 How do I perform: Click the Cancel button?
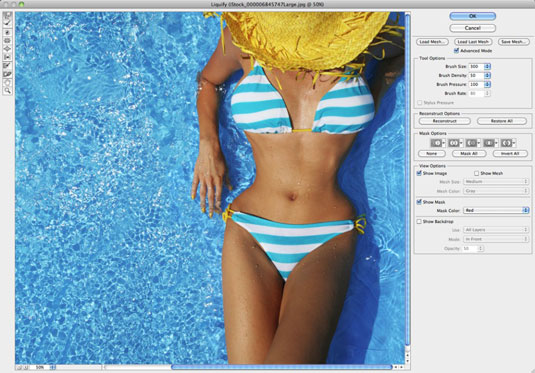(x=473, y=28)
